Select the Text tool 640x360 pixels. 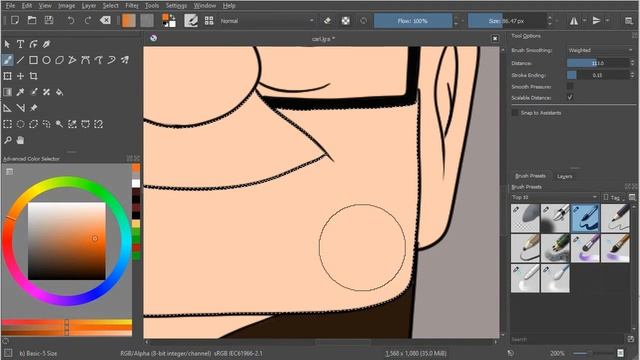(x=20, y=44)
